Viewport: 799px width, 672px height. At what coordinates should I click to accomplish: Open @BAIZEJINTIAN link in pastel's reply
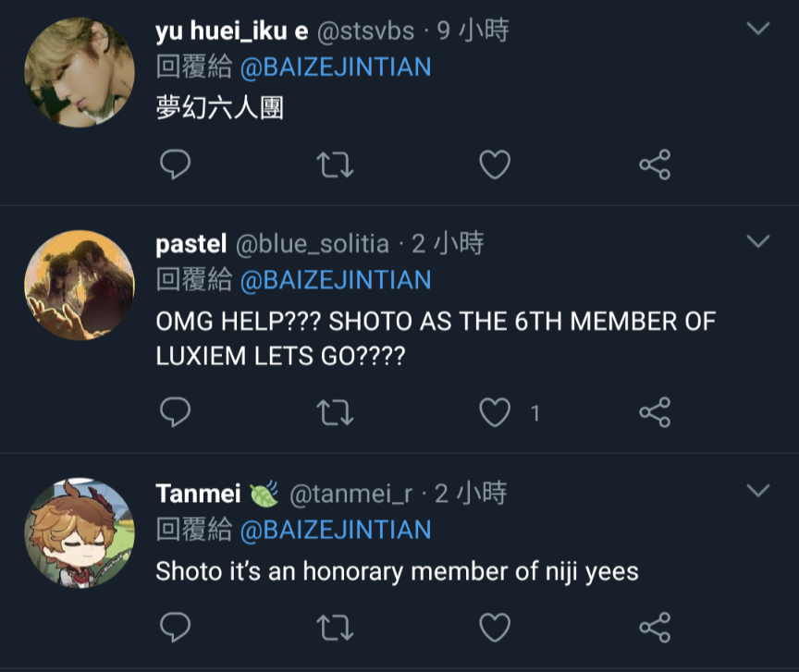(x=336, y=279)
